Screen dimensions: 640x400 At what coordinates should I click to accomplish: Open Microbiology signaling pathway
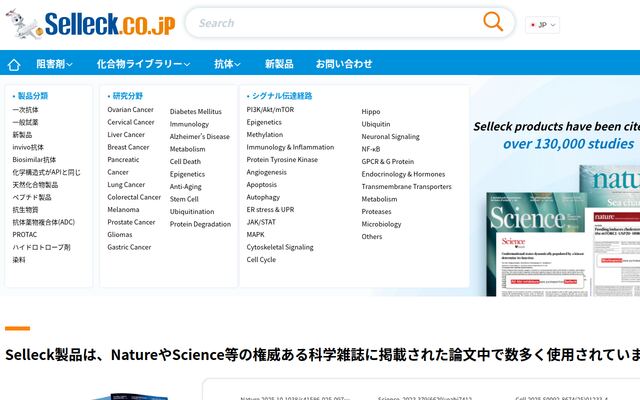[381, 224]
